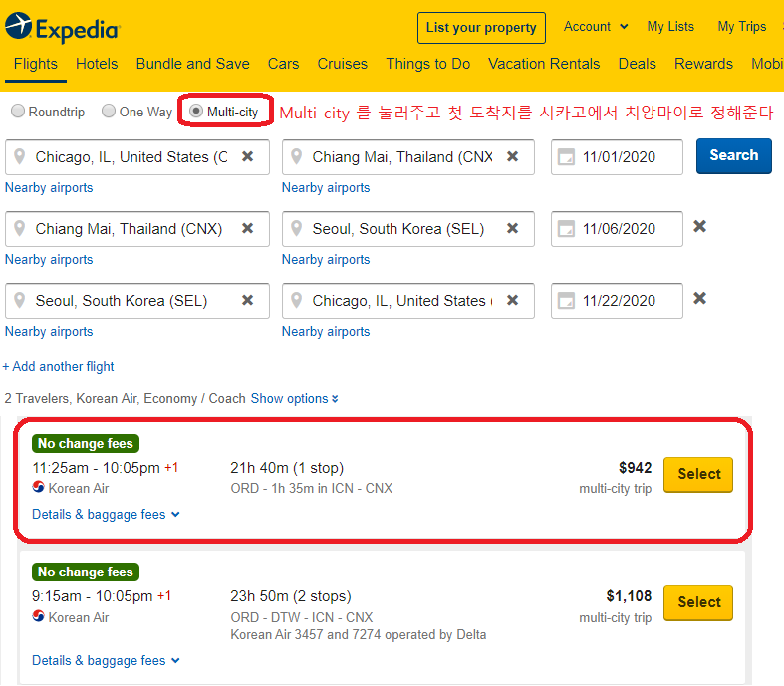Remove the 11/06/2020 flight row
This screenshot has width=784, height=686.
coord(700,226)
